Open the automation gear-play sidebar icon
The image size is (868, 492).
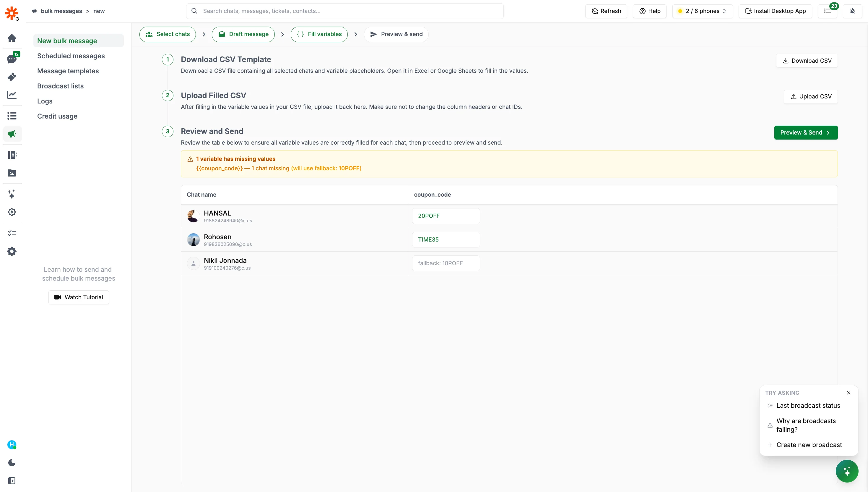[x=12, y=212]
